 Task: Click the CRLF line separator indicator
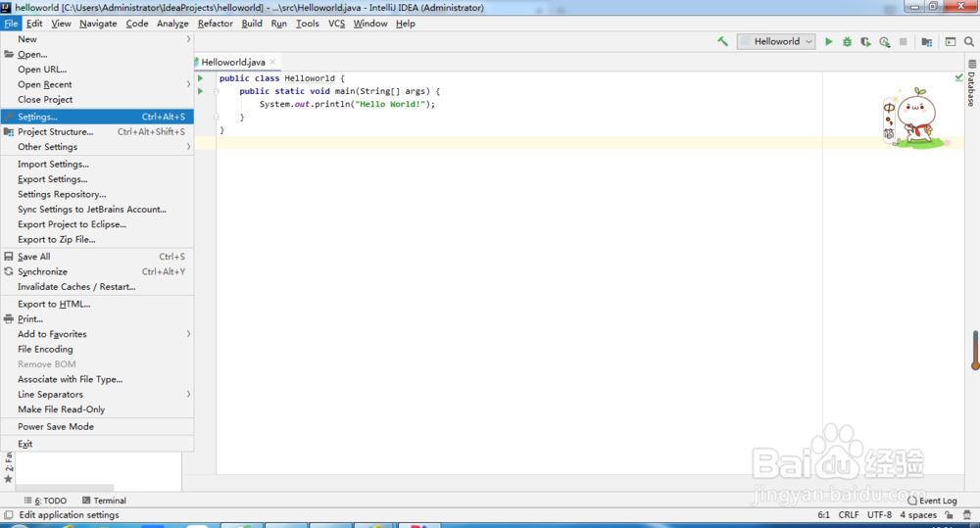click(848, 515)
